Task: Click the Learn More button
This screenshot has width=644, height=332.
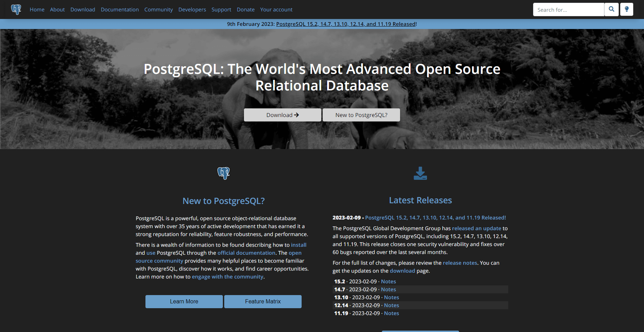Action: click(x=184, y=302)
